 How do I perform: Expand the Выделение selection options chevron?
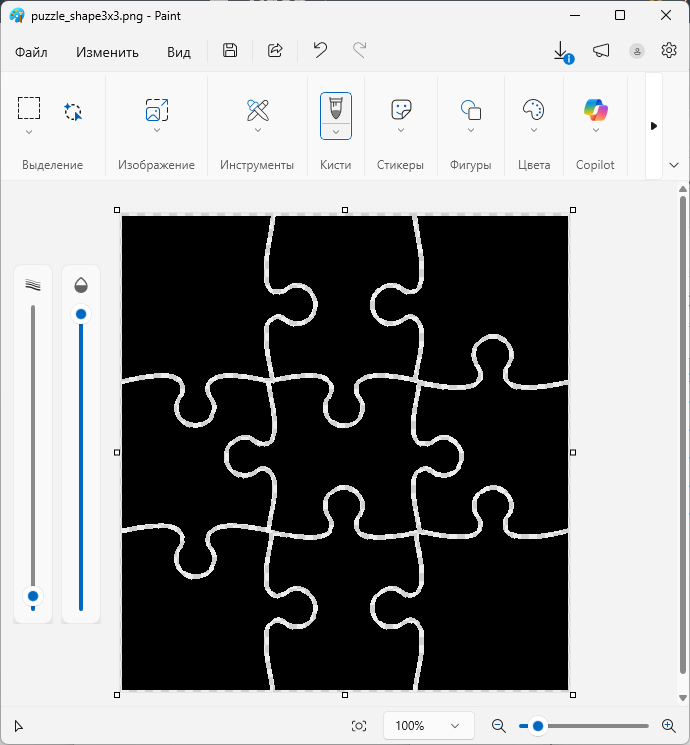29,131
